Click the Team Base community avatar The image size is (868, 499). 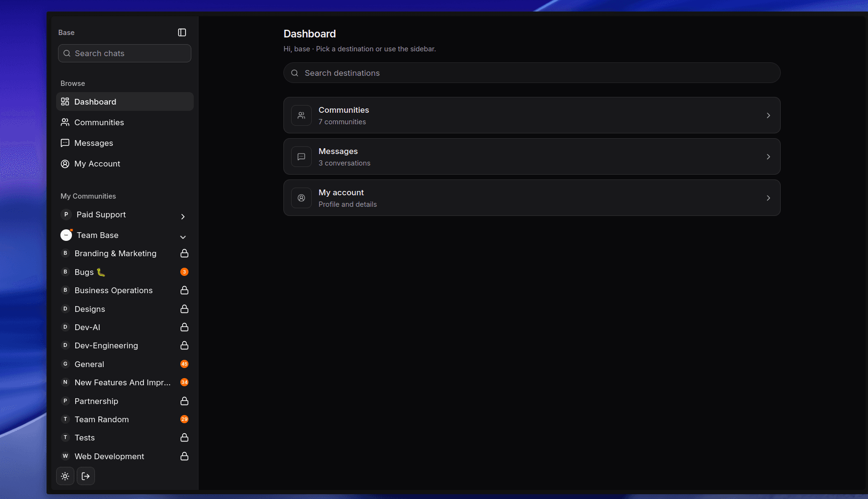pos(66,235)
